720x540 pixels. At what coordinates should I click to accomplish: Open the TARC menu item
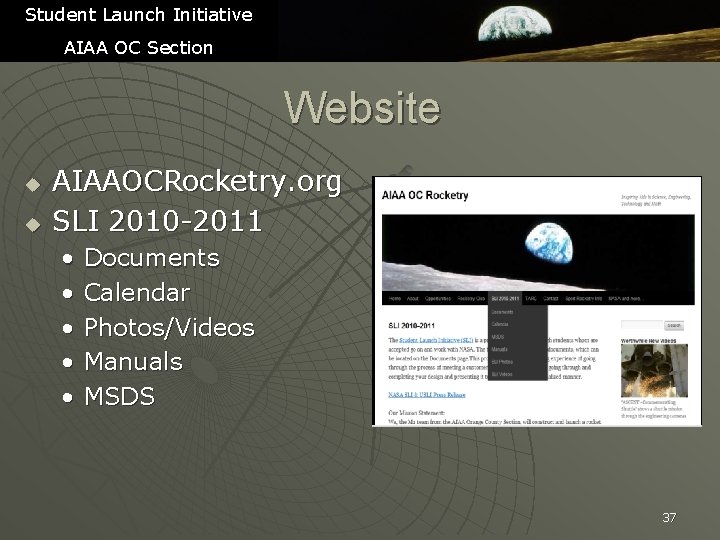(531, 298)
